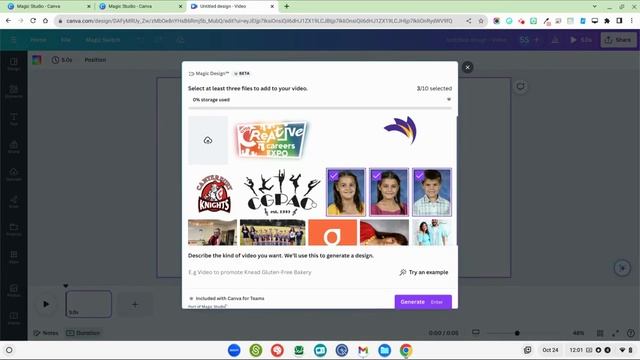640x360 pixels.
Task: Open the Files app from the shelf
Action: point(384,350)
